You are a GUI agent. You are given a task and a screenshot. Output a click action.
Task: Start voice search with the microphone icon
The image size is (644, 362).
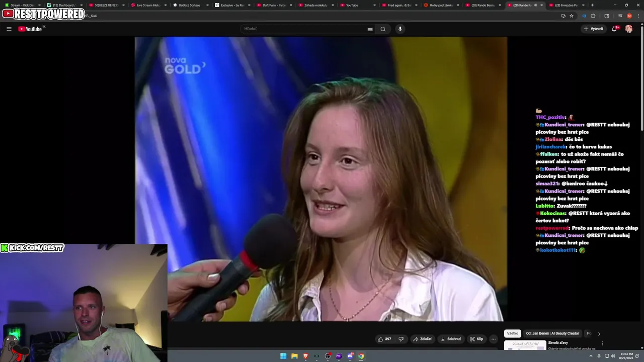[x=400, y=29]
